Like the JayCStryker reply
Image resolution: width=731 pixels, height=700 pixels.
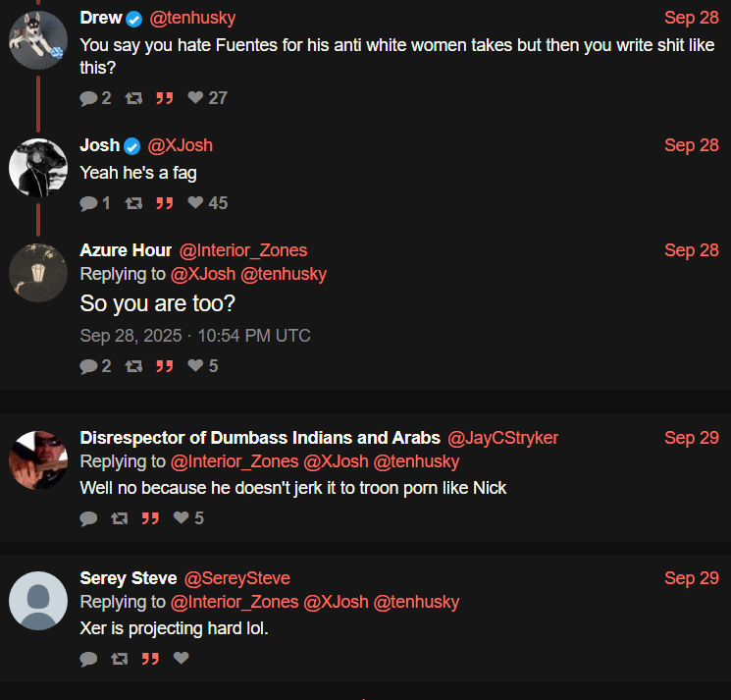(x=181, y=517)
